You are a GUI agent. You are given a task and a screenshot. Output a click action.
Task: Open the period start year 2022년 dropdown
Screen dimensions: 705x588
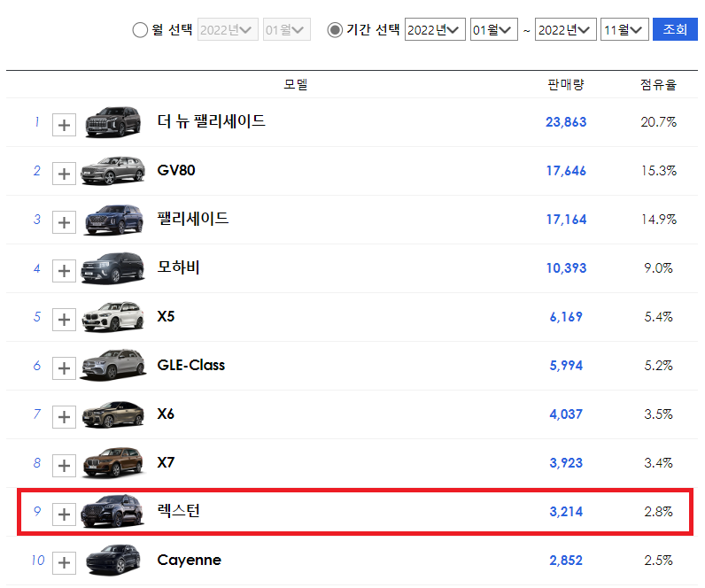coord(435,30)
